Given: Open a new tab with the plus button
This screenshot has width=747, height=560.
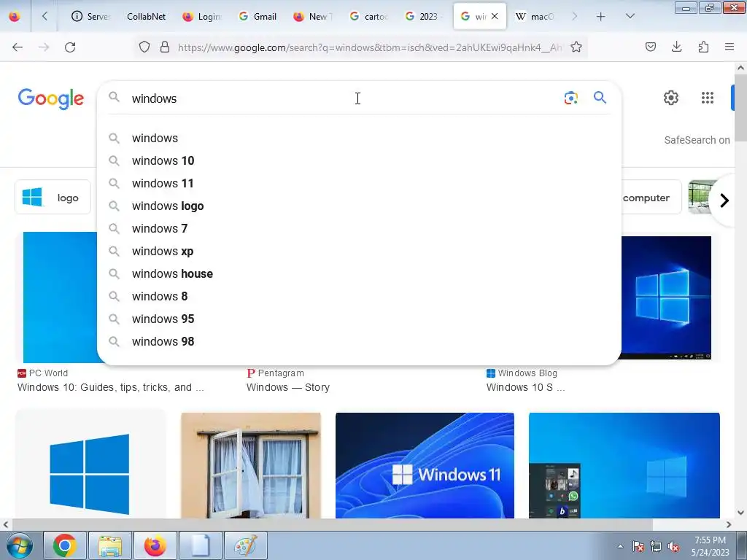Looking at the screenshot, I should (x=601, y=17).
